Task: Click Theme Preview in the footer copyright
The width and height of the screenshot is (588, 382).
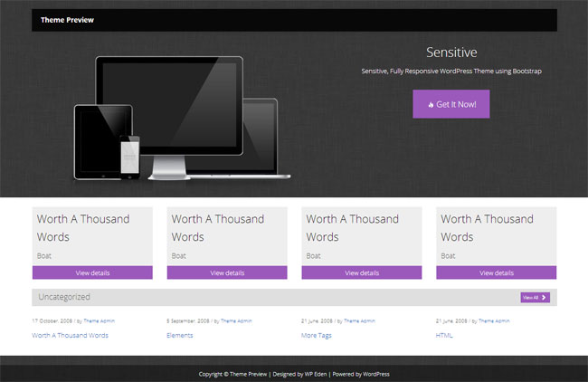Action: (x=248, y=374)
